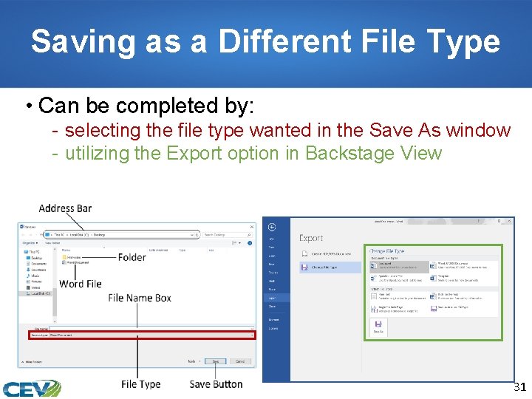The width and height of the screenshot is (532, 399).
Task: Click the refresh icon beside address bar
Action: click(197, 235)
